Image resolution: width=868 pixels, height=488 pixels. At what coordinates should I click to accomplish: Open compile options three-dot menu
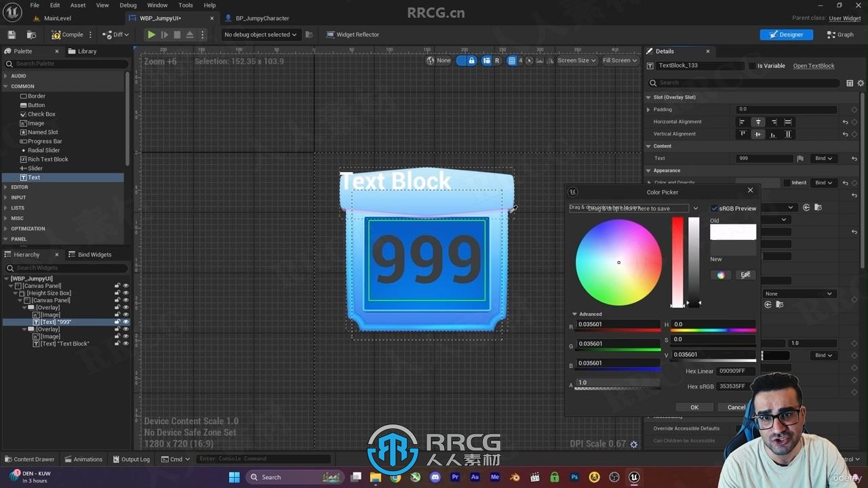[x=90, y=35]
